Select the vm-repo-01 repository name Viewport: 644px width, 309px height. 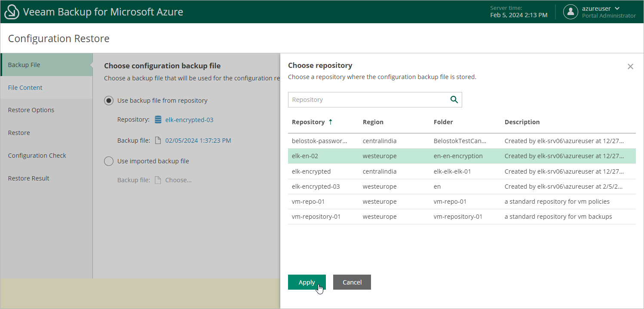[308, 202]
